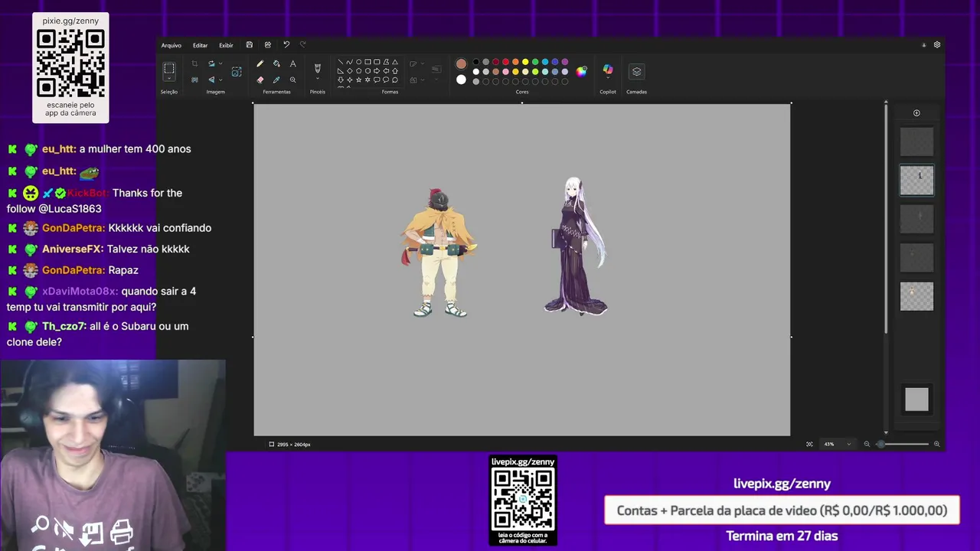Open the 43% zoom level dropdown
The height and width of the screenshot is (551, 980).
pyautogui.click(x=837, y=444)
